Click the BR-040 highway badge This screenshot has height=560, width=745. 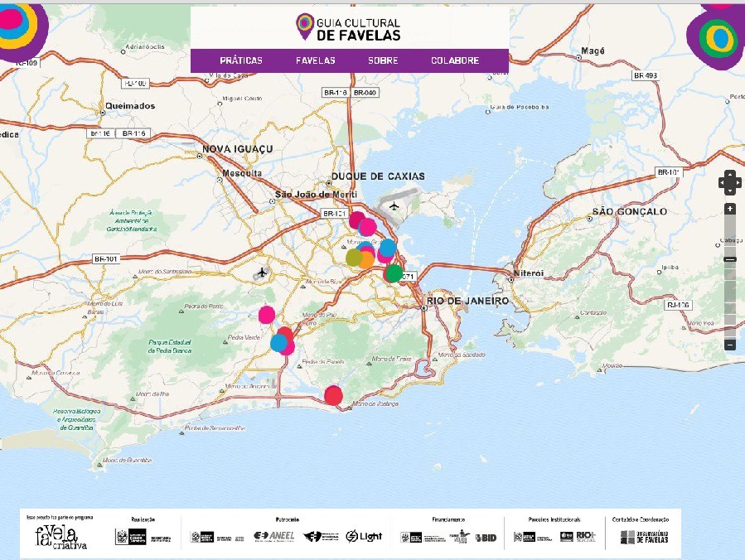coord(365,93)
